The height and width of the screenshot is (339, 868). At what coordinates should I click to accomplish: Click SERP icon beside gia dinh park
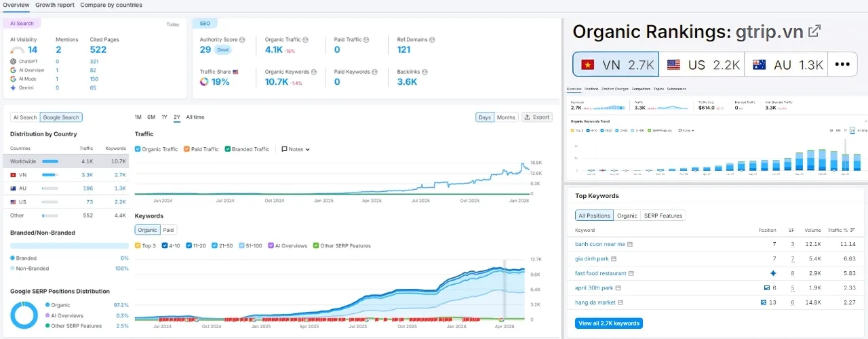pos(612,258)
